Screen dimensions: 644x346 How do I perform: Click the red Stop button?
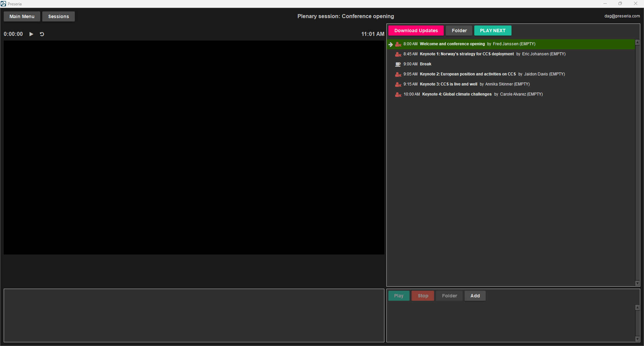coord(423,296)
